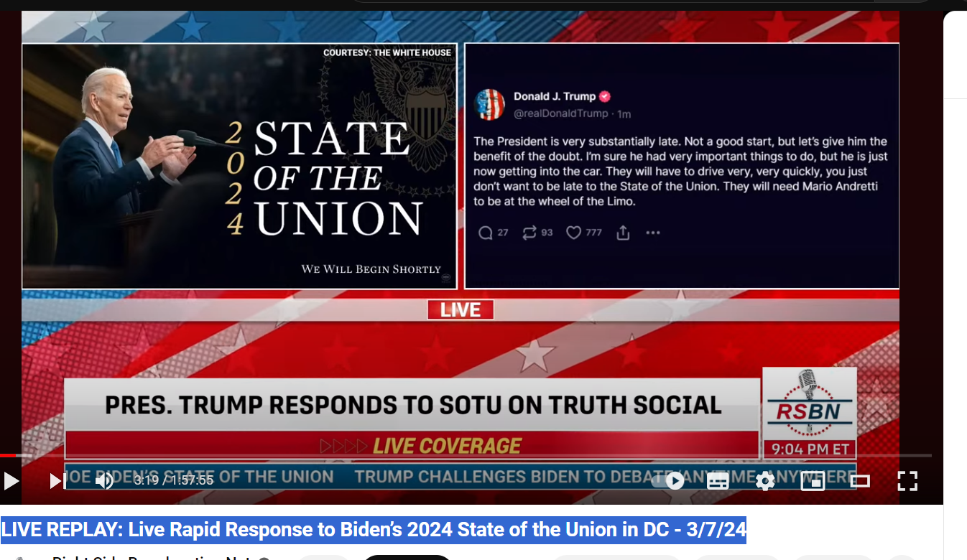Click the vertical gold "2024" year text

pyautogui.click(x=235, y=177)
